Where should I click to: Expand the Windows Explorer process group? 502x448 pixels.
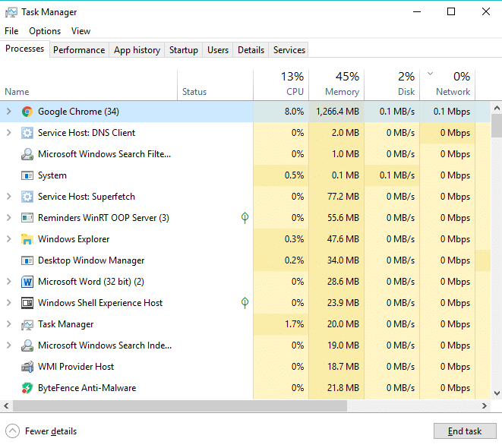8,239
